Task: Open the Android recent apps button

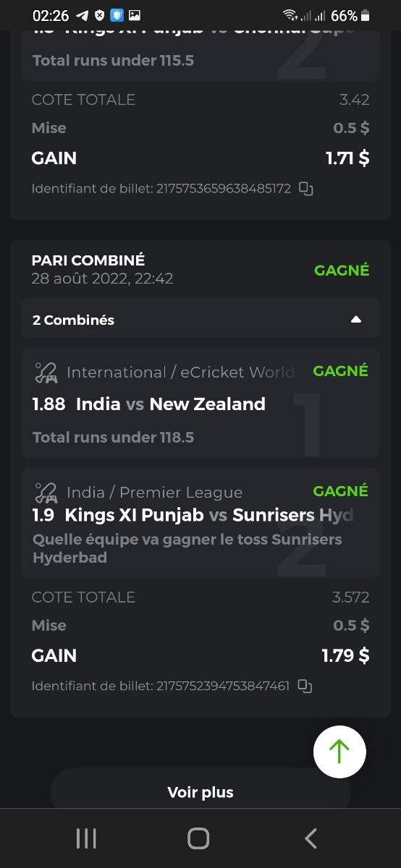Action: click(x=86, y=838)
